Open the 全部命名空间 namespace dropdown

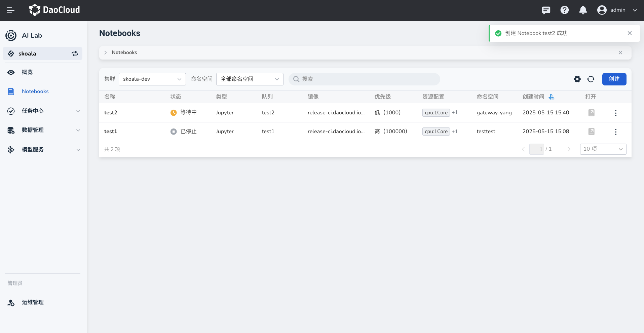(x=250, y=79)
